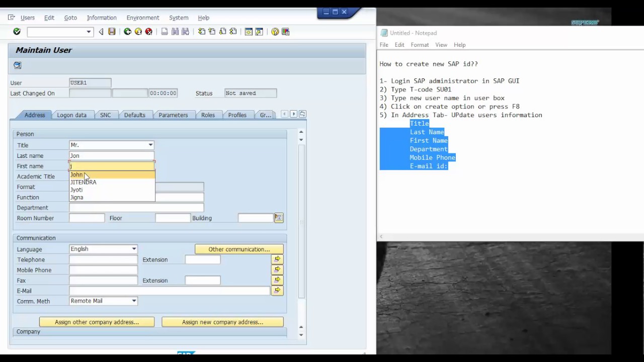Open the File menu in Notepad
Screen dimensions: 644x362
point(384,45)
